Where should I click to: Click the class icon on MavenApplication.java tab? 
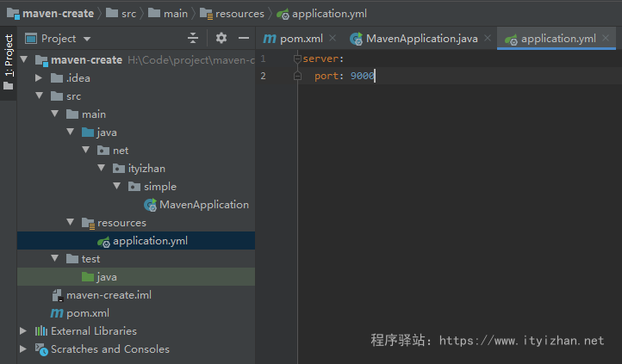(x=356, y=39)
